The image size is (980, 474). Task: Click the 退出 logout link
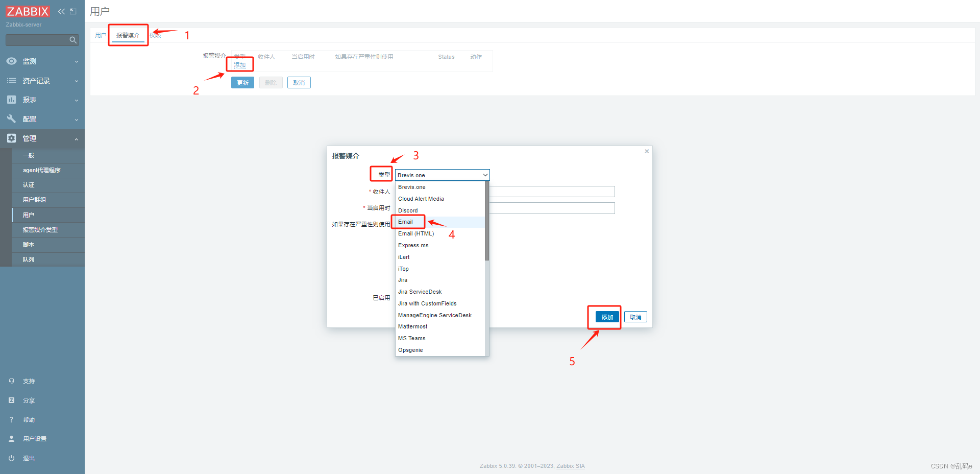(x=29, y=459)
